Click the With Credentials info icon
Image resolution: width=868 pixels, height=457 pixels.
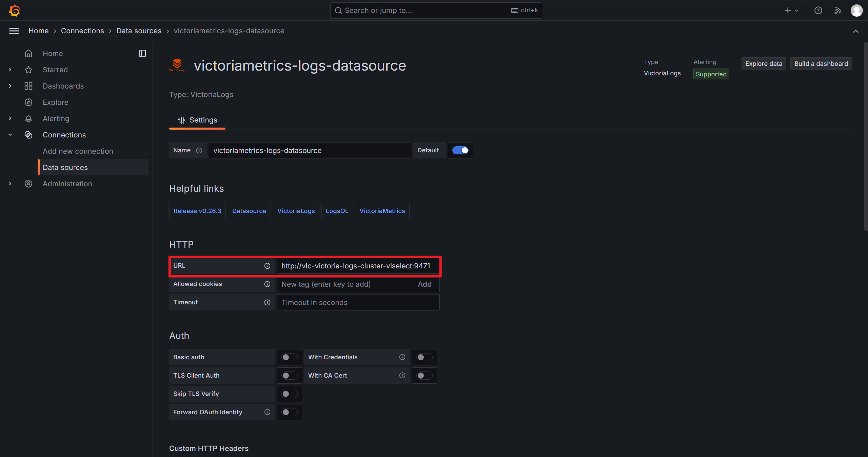[x=402, y=357]
